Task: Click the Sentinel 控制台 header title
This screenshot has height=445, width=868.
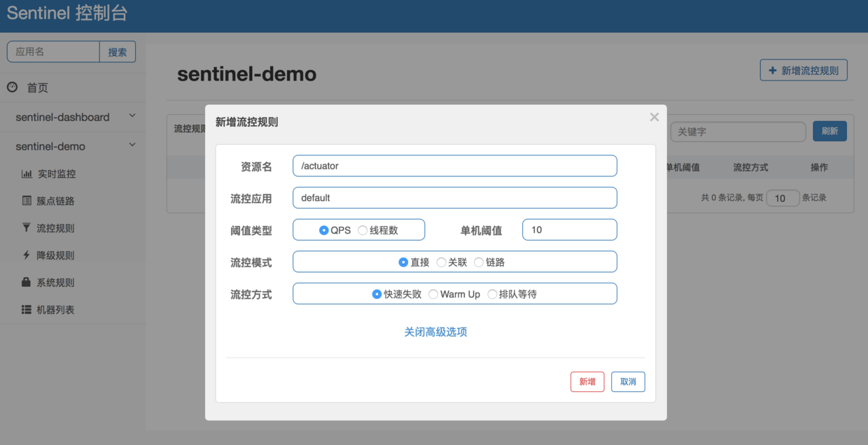Action: 67,14
